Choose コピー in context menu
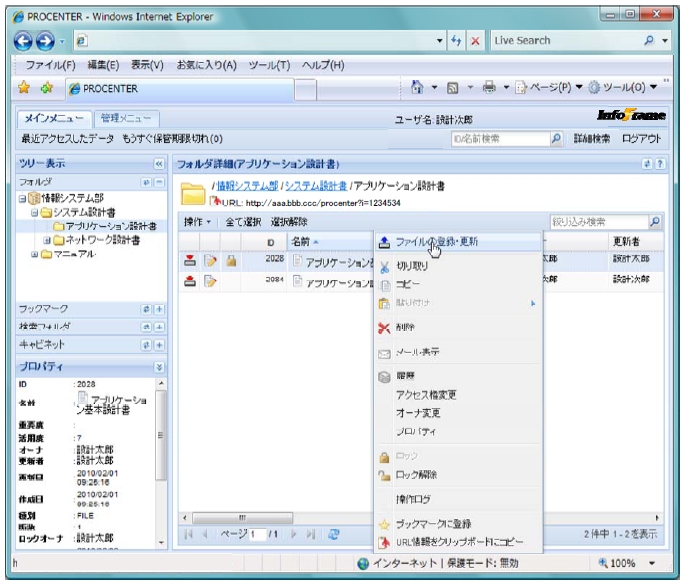Image resolution: width=684 pixels, height=584 pixels. [458, 284]
